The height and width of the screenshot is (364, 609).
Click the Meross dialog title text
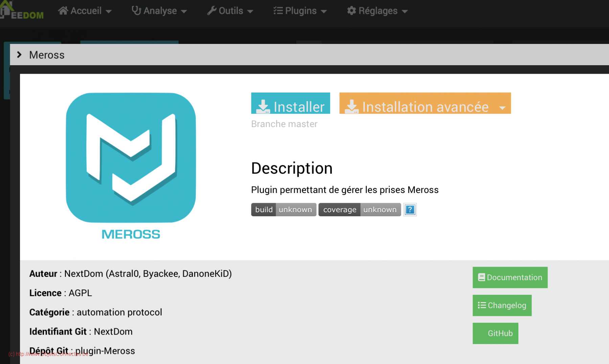click(x=47, y=55)
